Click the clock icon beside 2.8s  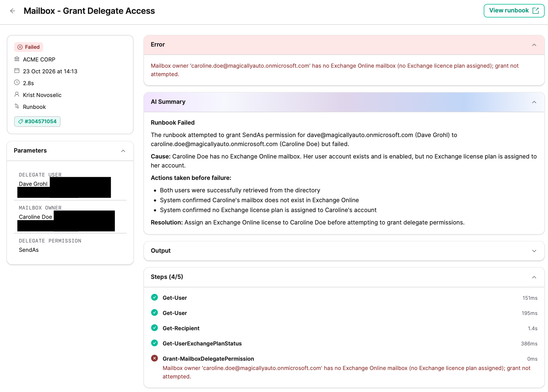(x=17, y=83)
